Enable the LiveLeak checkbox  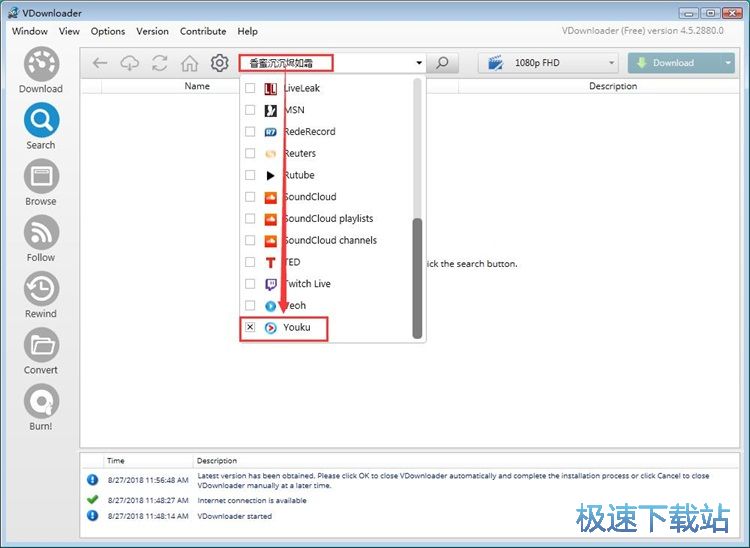pos(250,88)
